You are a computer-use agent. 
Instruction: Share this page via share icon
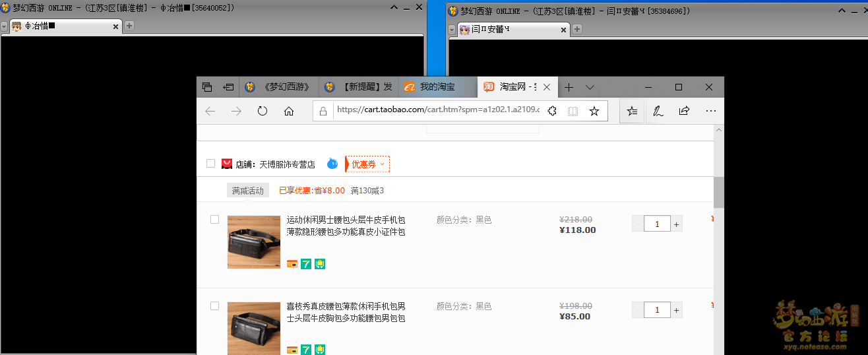(684, 111)
